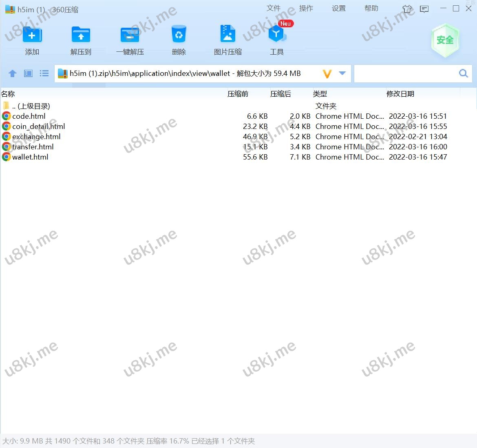
Task: Select the wallet.html file
Action: click(31, 157)
